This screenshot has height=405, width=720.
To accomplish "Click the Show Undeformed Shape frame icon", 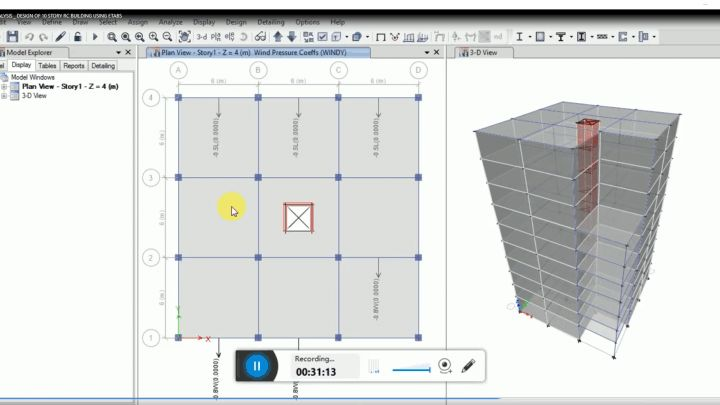I will 381,37.
